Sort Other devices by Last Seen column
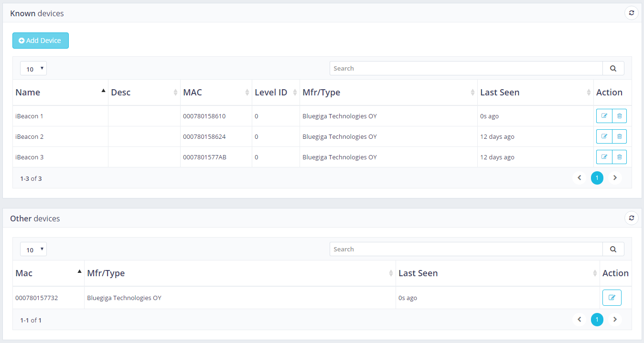Screen dimensions: 644x343 click(x=498, y=273)
